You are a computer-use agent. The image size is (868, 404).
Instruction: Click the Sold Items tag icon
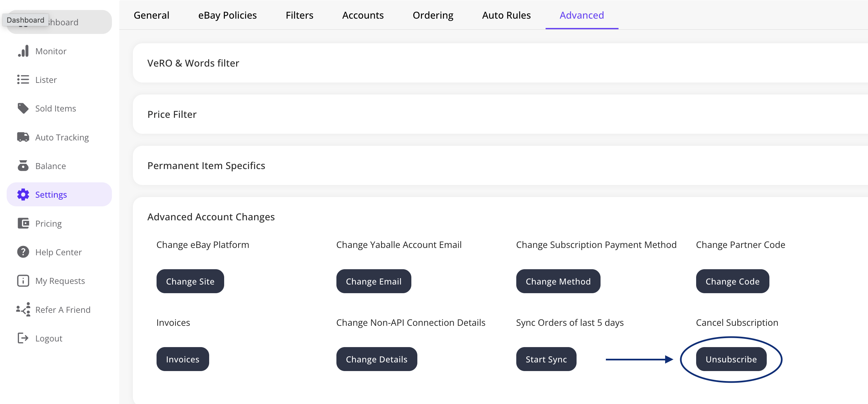23,108
